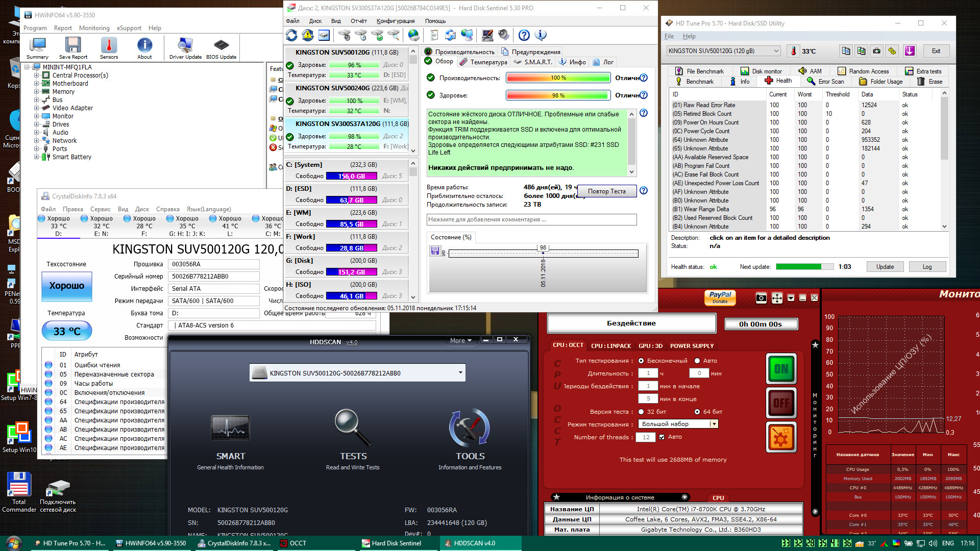
Task: Click Update button in HD Tune Pro health
Action: [x=885, y=266]
